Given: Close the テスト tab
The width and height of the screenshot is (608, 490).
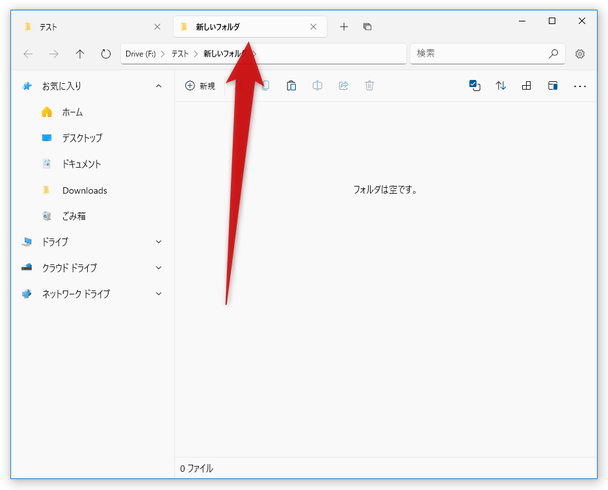Looking at the screenshot, I should (x=157, y=27).
